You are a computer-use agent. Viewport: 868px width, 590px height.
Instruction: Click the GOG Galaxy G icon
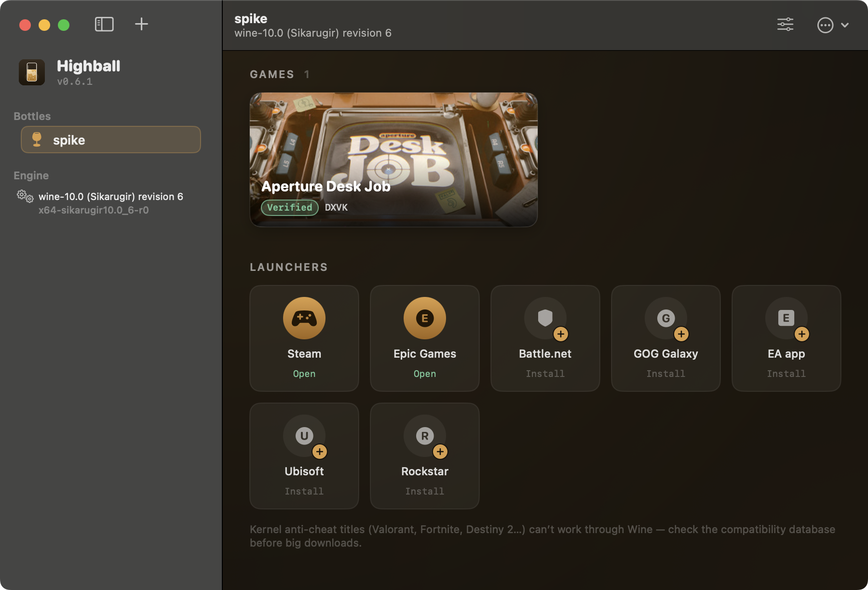pyautogui.click(x=666, y=318)
